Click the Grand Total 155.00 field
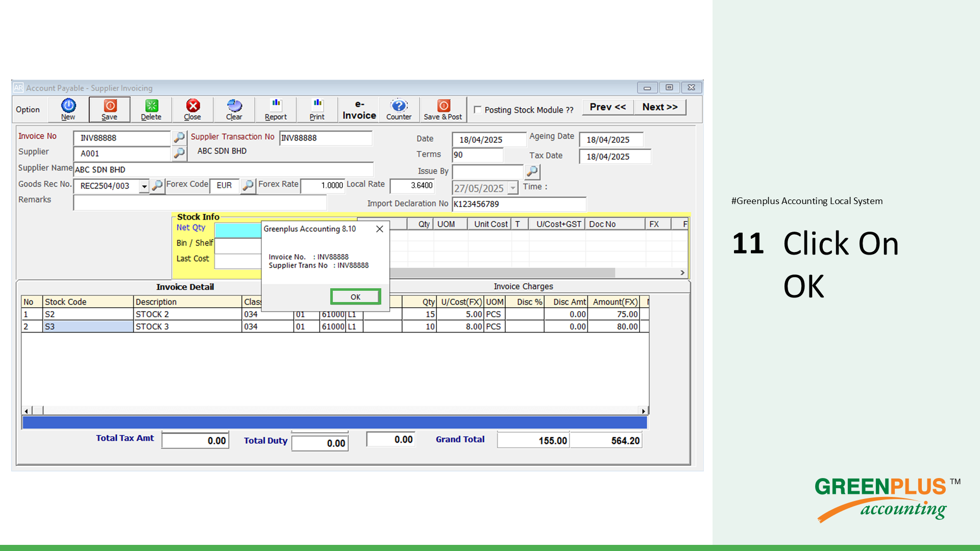Viewport: 980px width, 551px height. coord(533,440)
